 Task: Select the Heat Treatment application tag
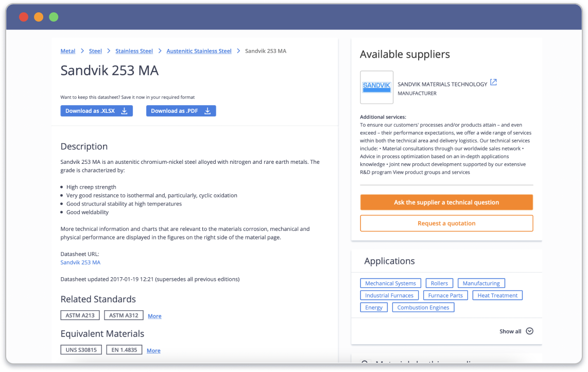[x=497, y=295]
